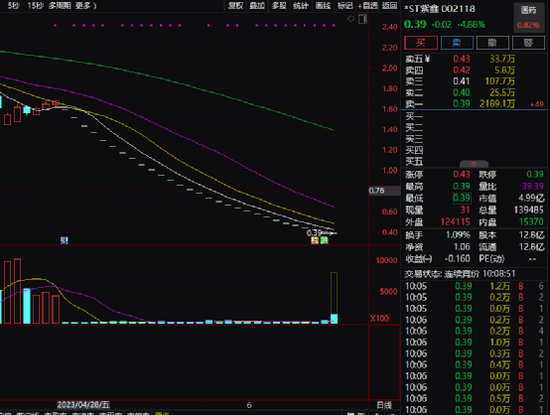Image resolution: width=550 pixels, height=415 pixels.
Task: Select the 复权 toolbar option
Action: point(235,6)
